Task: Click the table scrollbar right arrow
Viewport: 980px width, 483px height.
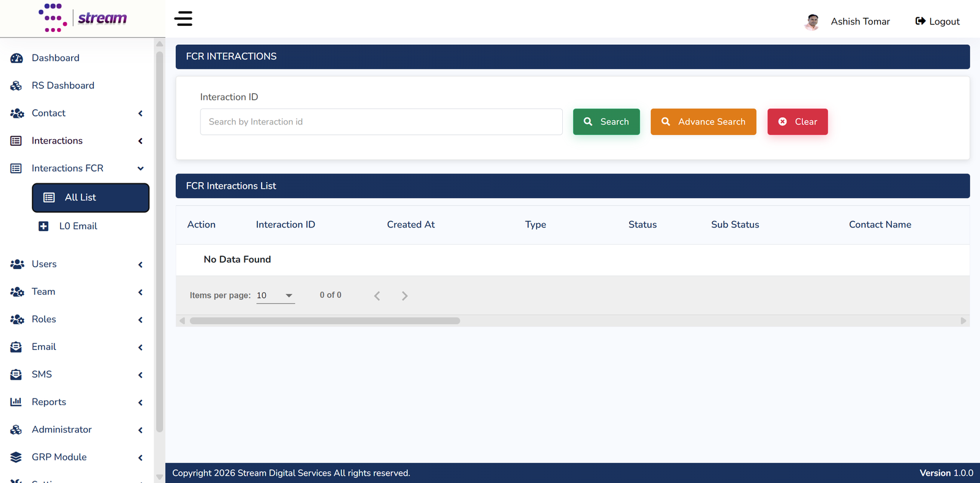Action: point(963,321)
